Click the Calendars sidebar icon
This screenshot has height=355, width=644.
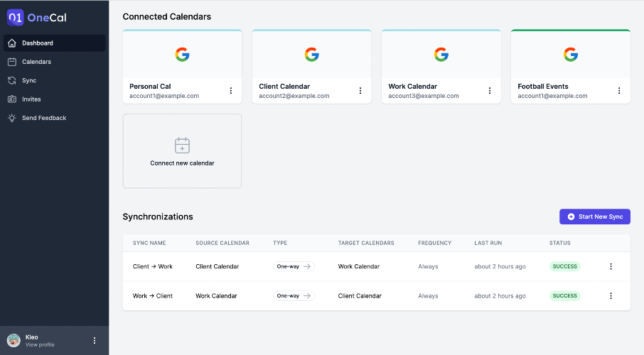(12, 62)
